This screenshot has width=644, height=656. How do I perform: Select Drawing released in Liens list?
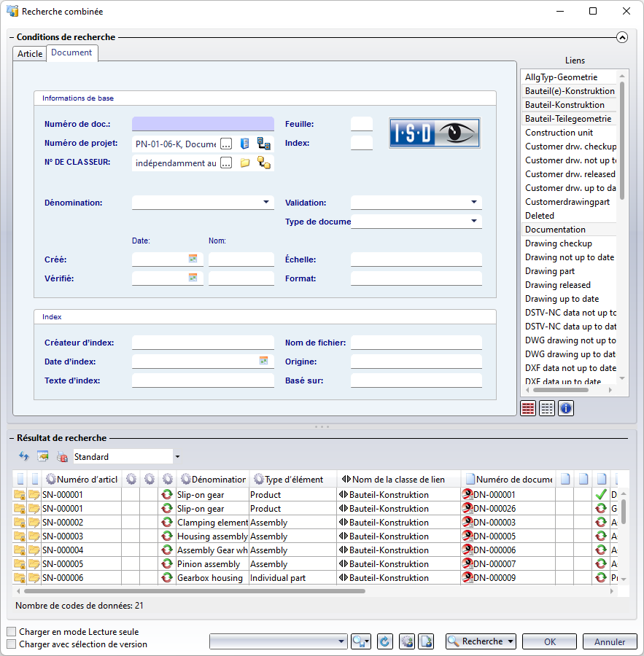point(558,285)
